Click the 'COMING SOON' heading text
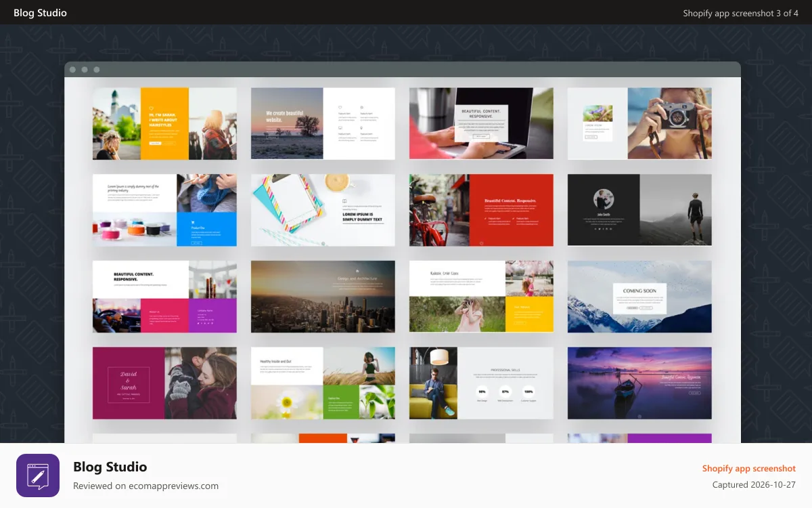The height and width of the screenshot is (508, 812). click(x=639, y=291)
